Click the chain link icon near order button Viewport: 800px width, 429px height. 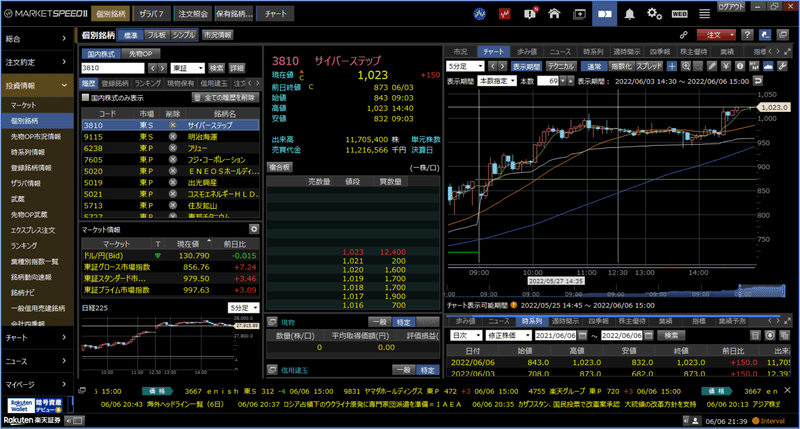[x=683, y=35]
